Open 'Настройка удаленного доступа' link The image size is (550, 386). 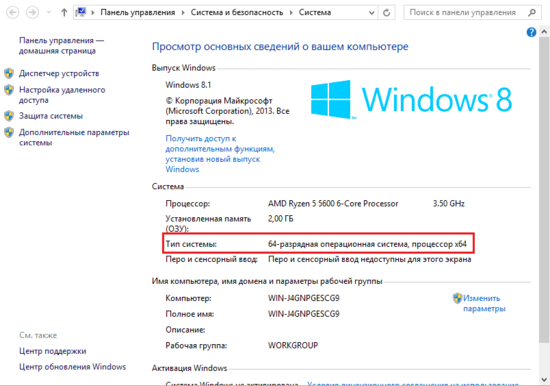62,95
